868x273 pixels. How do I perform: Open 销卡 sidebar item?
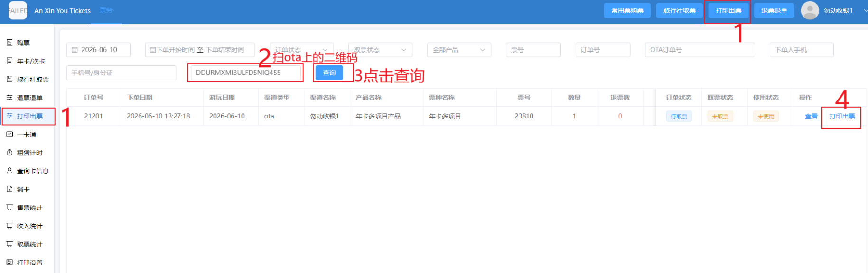tap(27, 189)
